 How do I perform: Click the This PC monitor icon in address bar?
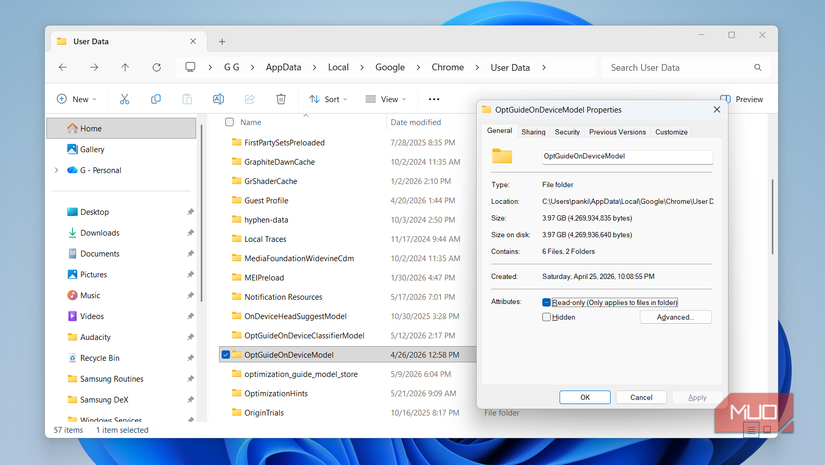click(190, 67)
